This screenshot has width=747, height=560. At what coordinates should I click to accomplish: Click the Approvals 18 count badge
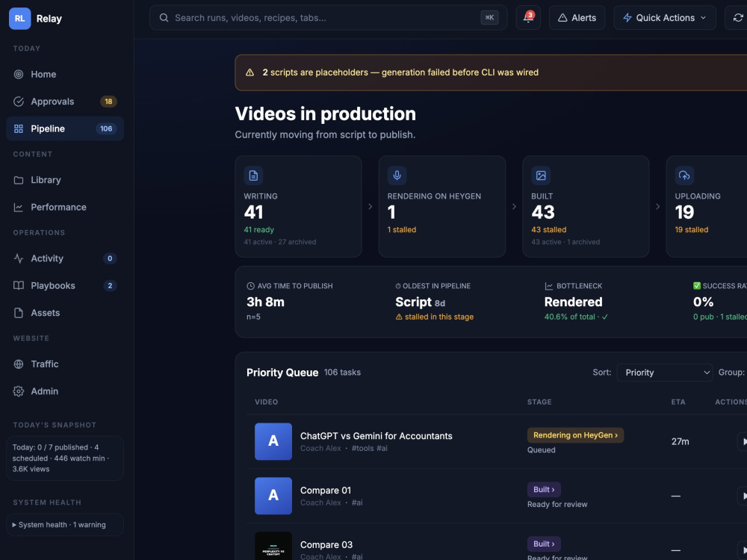(108, 102)
